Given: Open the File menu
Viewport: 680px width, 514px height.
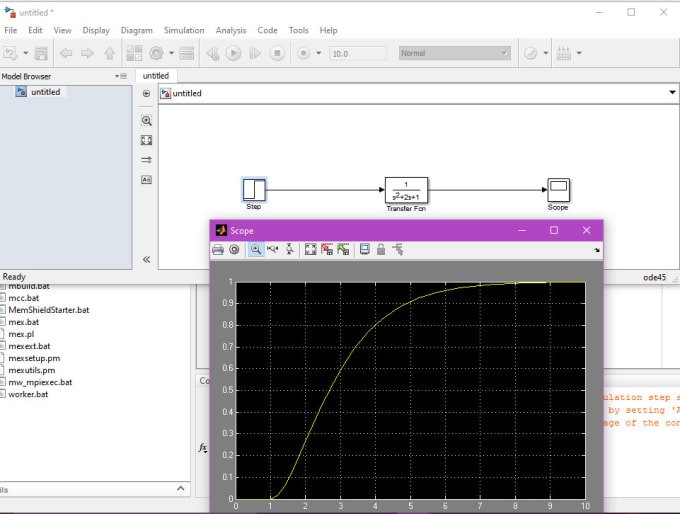Looking at the screenshot, I should click(10, 30).
